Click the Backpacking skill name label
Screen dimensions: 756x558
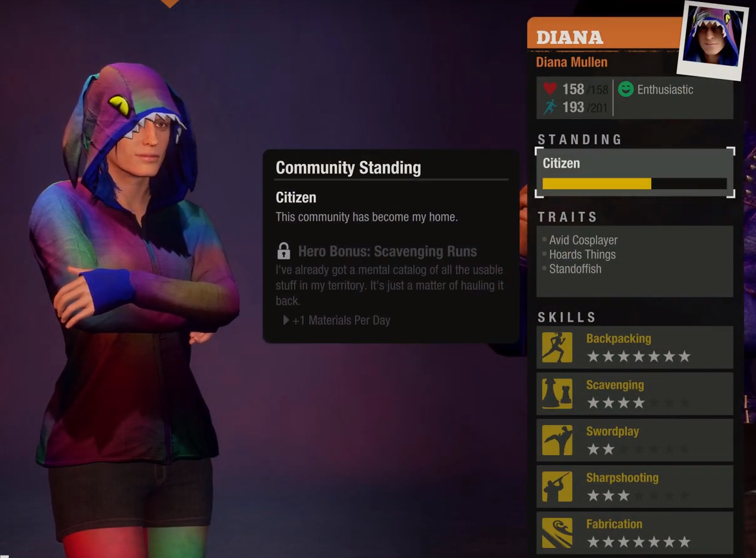click(619, 339)
